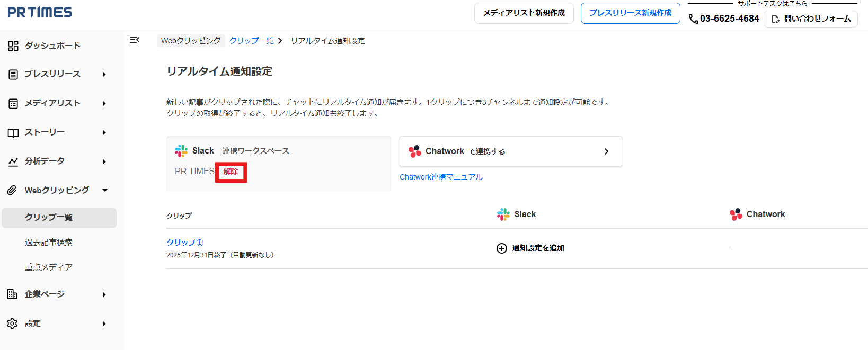Click the plus icon to add 通知設定
868x350 pixels.
point(502,248)
